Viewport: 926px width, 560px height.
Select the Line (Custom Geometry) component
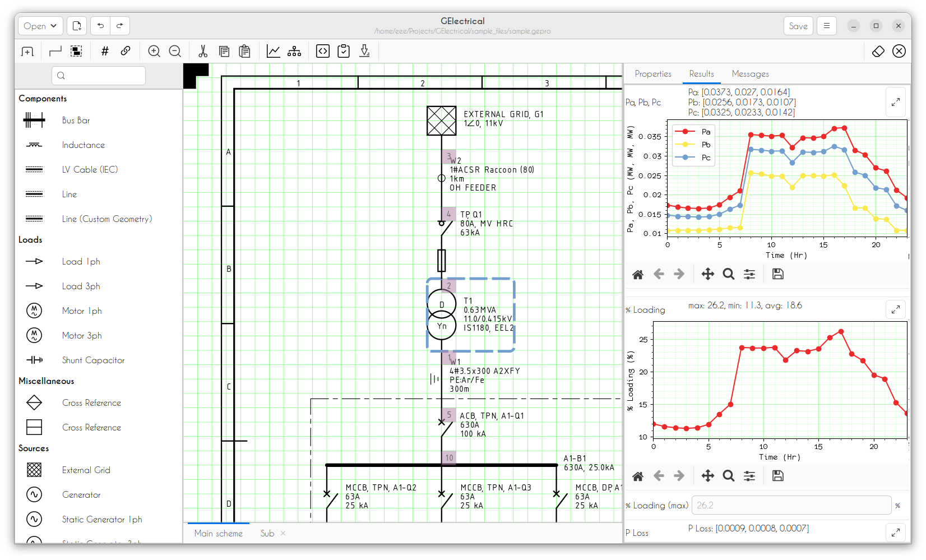pyautogui.click(x=99, y=219)
